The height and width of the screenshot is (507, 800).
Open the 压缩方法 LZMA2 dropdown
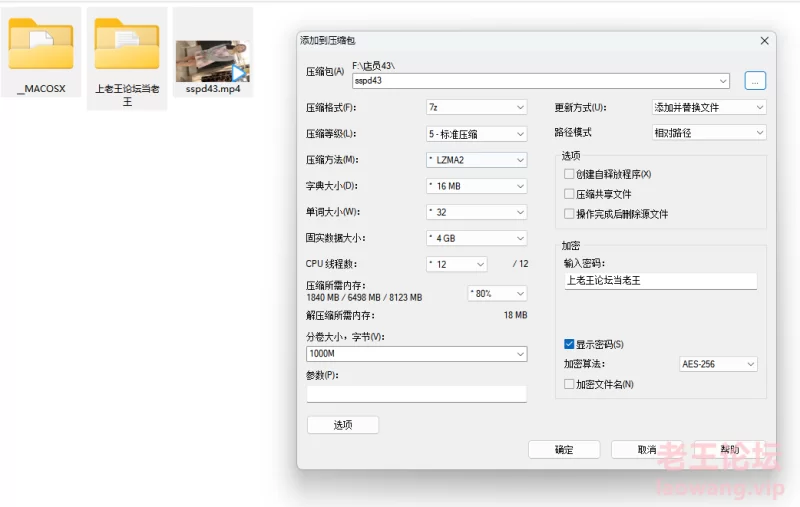click(x=476, y=159)
